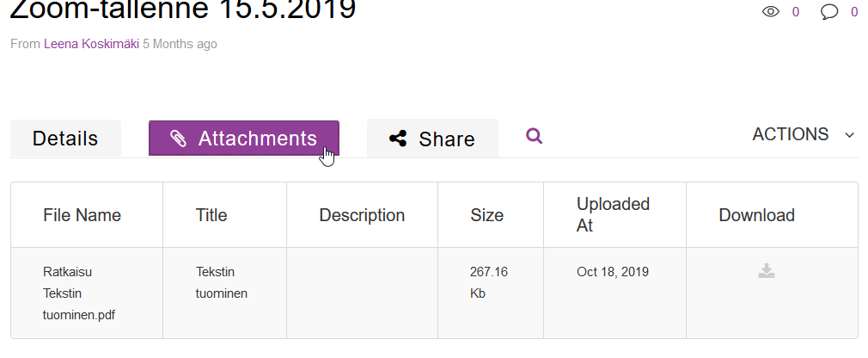Open the Details tab
This screenshot has height=358, width=868.
[x=65, y=139]
